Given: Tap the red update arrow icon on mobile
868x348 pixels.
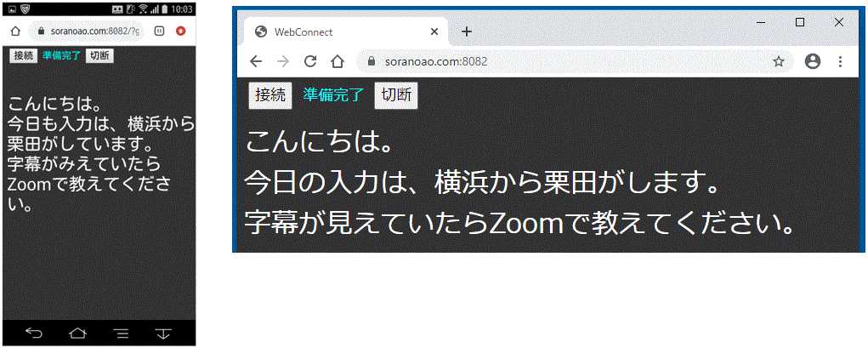Looking at the screenshot, I should pos(181,31).
